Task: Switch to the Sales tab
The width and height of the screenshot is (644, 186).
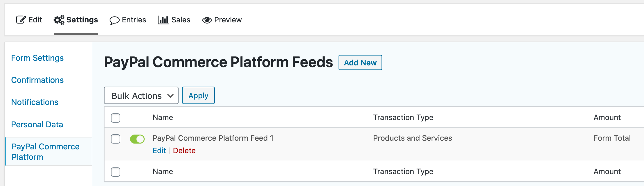Action: [181, 20]
